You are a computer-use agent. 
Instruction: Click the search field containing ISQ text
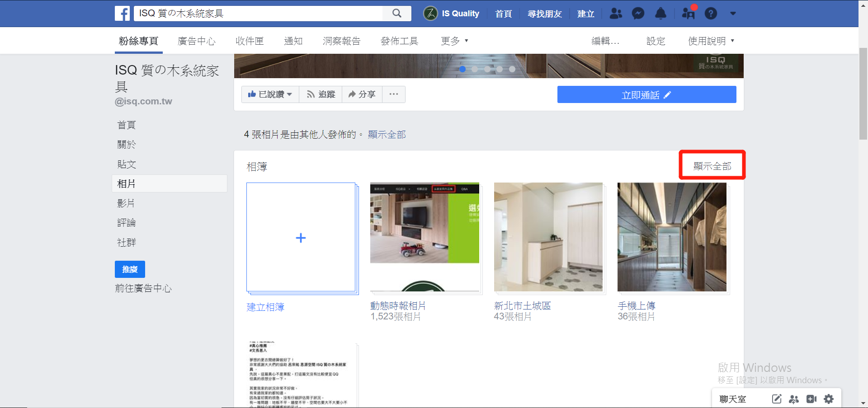[x=258, y=14]
